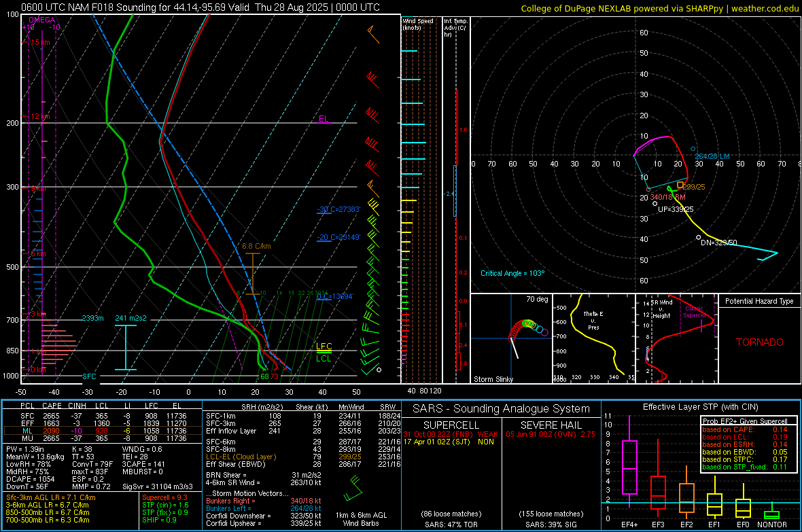The width and height of the screenshot is (802, 532).
Task: Click the 340/18 RM hodograph marker label
Action: click(667, 197)
